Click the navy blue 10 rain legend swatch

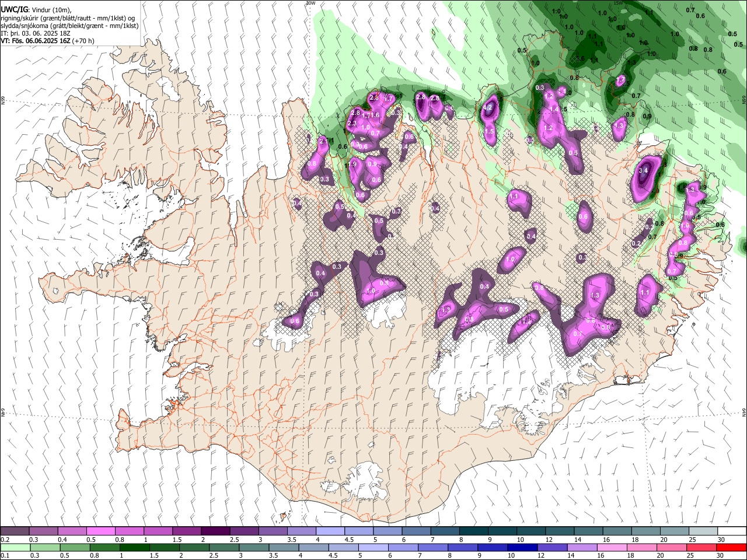pos(522,548)
